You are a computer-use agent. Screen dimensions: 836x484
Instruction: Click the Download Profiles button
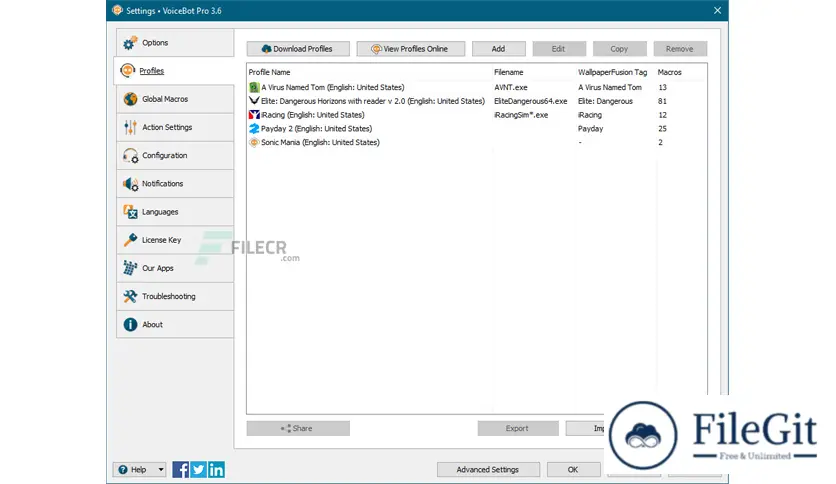coord(298,49)
